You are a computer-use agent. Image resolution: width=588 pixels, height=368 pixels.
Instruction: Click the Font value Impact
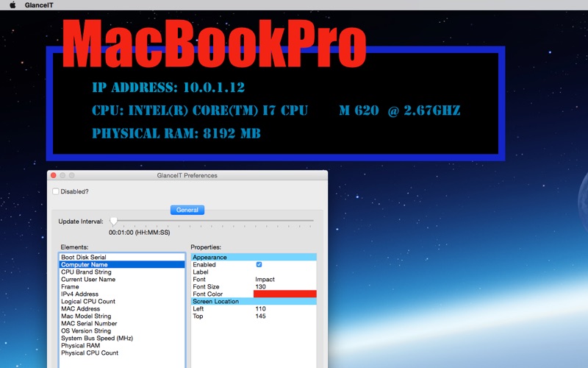pyautogui.click(x=265, y=280)
